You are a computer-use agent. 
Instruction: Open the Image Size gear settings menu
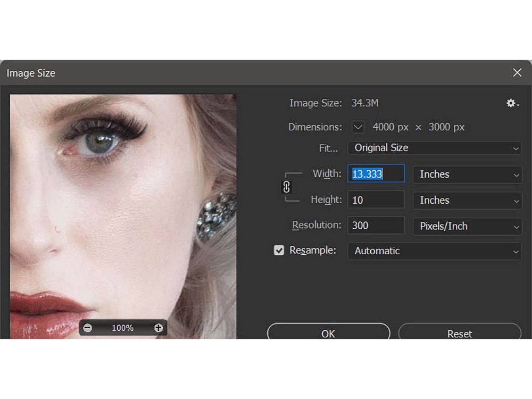pos(512,103)
